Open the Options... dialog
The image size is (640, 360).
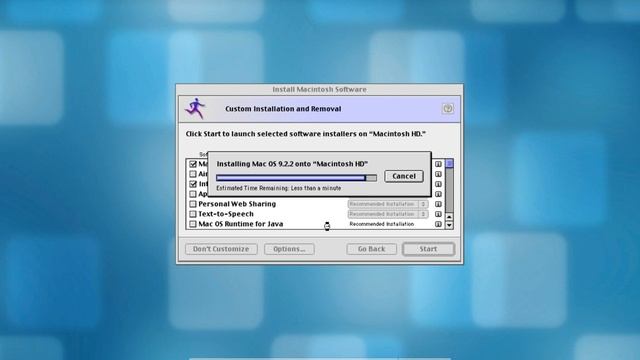[289, 249]
